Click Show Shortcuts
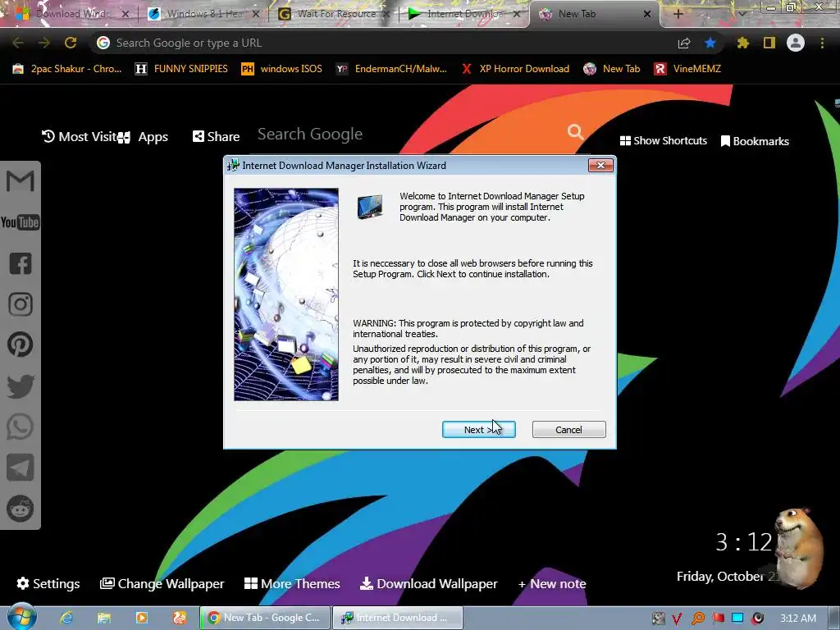 [x=663, y=140]
